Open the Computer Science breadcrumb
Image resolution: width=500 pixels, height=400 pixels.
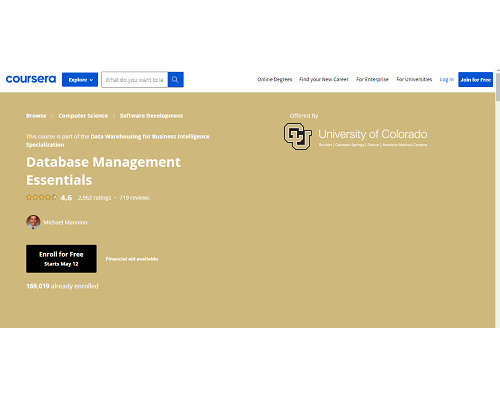click(x=83, y=116)
